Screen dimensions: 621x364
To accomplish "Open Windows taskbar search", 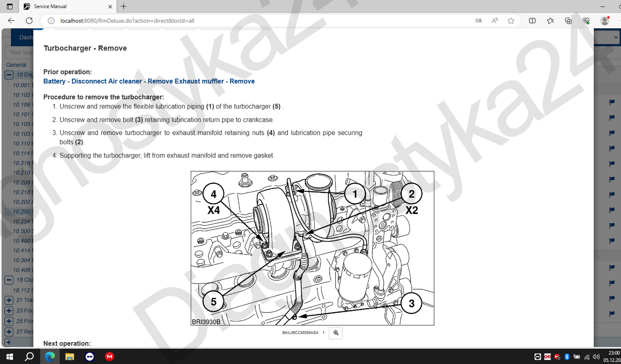I will coord(29,356).
